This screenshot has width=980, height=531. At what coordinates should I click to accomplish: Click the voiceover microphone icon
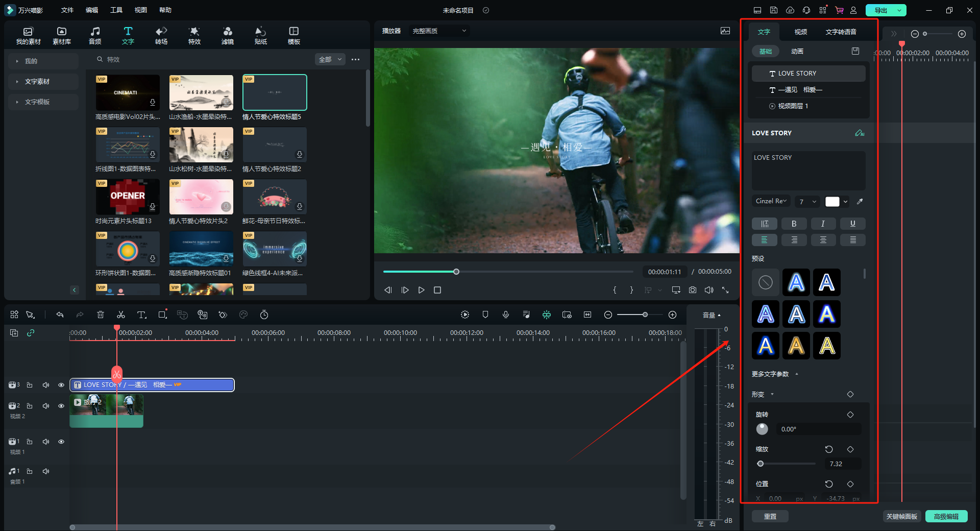506,315
